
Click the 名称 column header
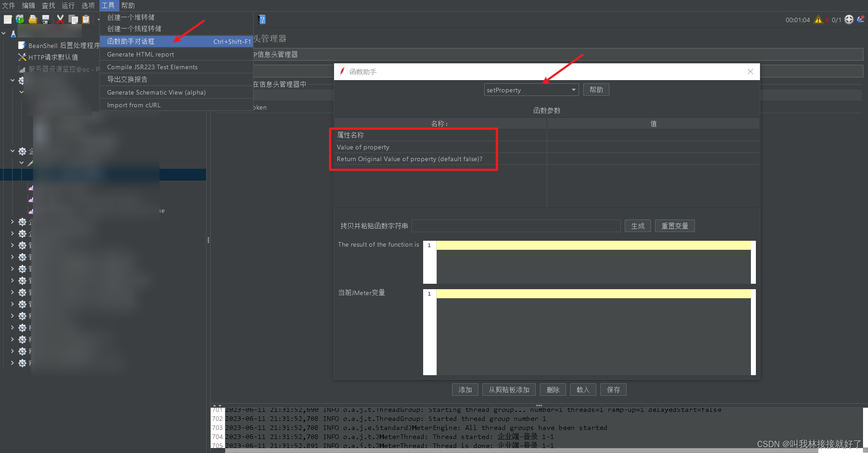pyautogui.click(x=440, y=124)
